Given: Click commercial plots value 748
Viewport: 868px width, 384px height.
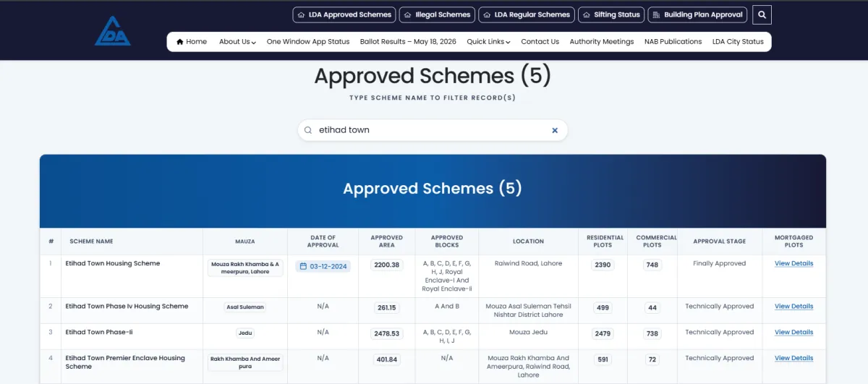Looking at the screenshot, I should 652,265.
